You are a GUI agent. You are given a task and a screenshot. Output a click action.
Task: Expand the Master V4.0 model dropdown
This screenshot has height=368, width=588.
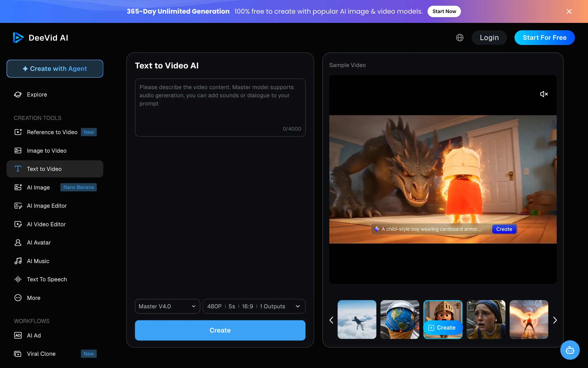167,306
